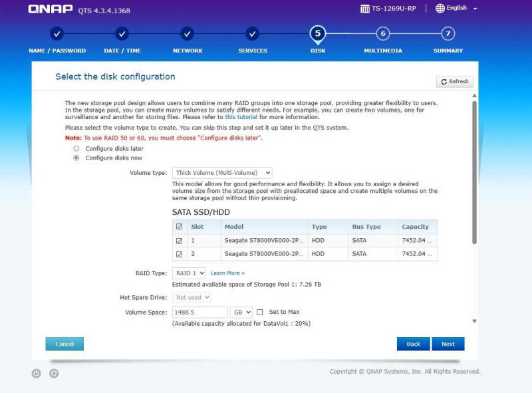Image resolution: width=532 pixels, height=393 pixels.
Task: Click the scrollbar up arrow
Action: [474, 96]
